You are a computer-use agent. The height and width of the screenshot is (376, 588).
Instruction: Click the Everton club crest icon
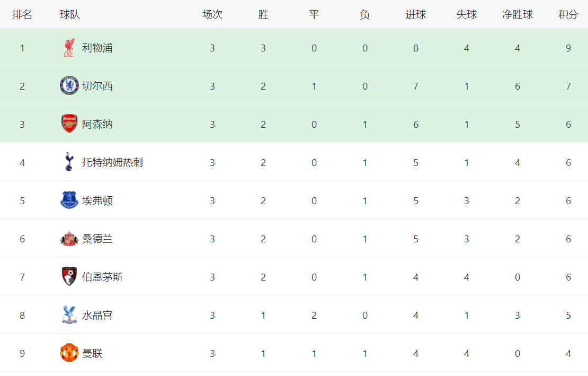coord(69,200)
